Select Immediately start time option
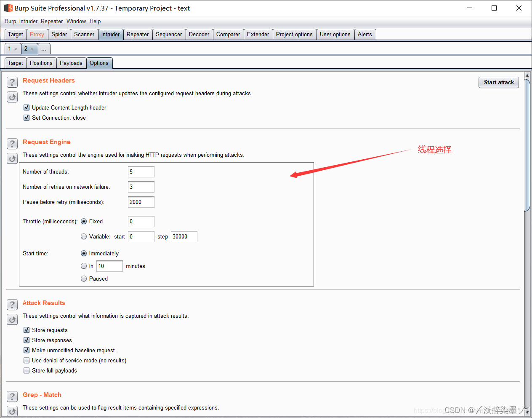 click(x=84, y=253)
